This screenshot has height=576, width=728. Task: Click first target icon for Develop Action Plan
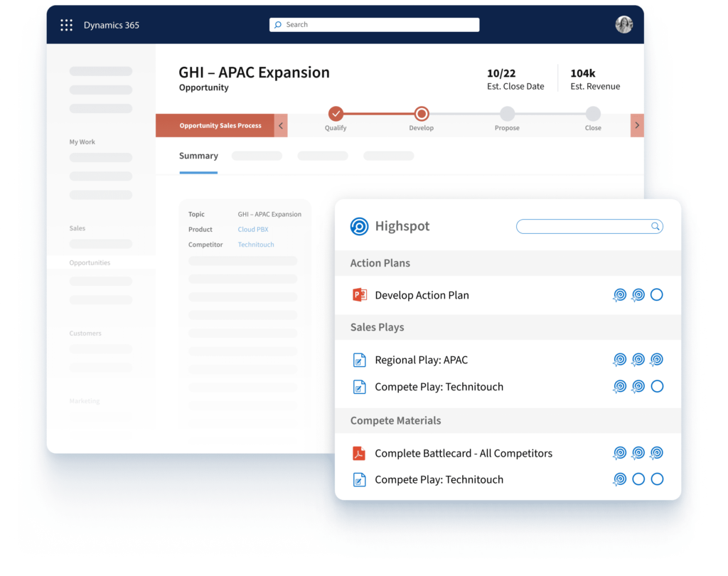[620, 295]
